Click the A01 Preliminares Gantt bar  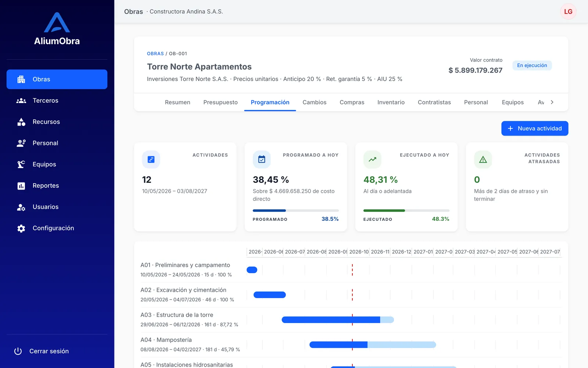click(x=252, y=270)
